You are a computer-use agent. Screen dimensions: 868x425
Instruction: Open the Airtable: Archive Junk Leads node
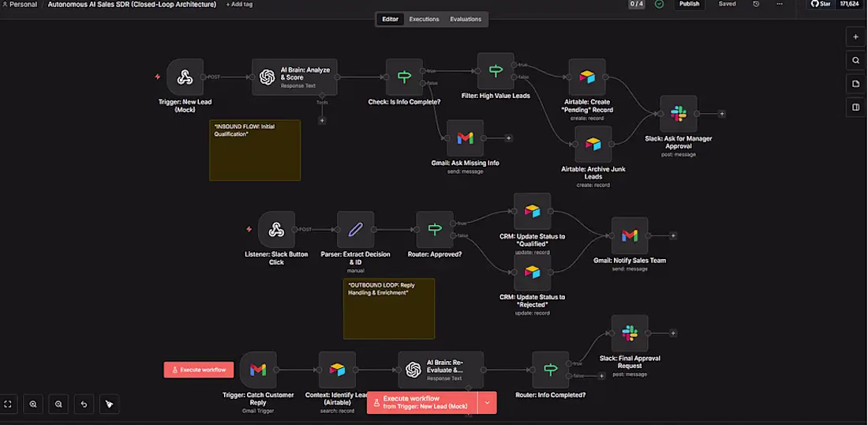point(593,144)
